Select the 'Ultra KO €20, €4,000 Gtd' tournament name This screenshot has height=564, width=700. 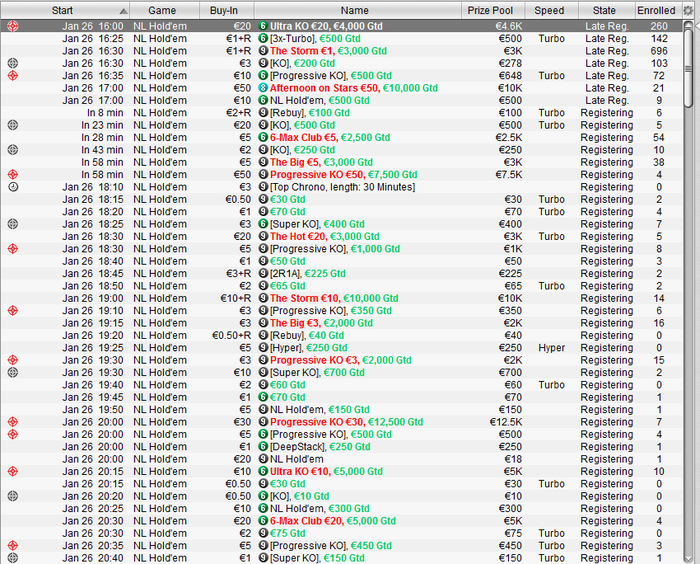326,26
